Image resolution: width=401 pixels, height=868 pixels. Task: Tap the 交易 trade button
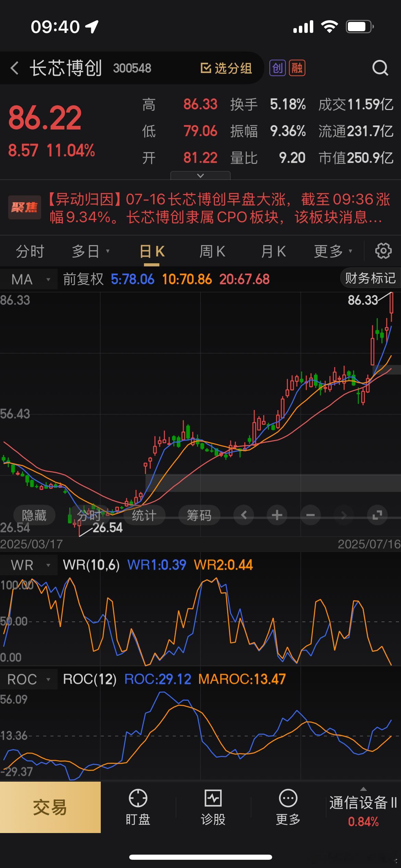(50, 807)
